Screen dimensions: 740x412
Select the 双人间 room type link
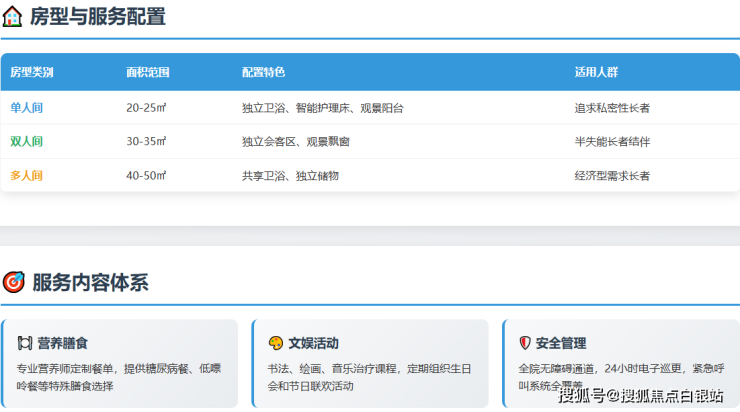(27, 141)
